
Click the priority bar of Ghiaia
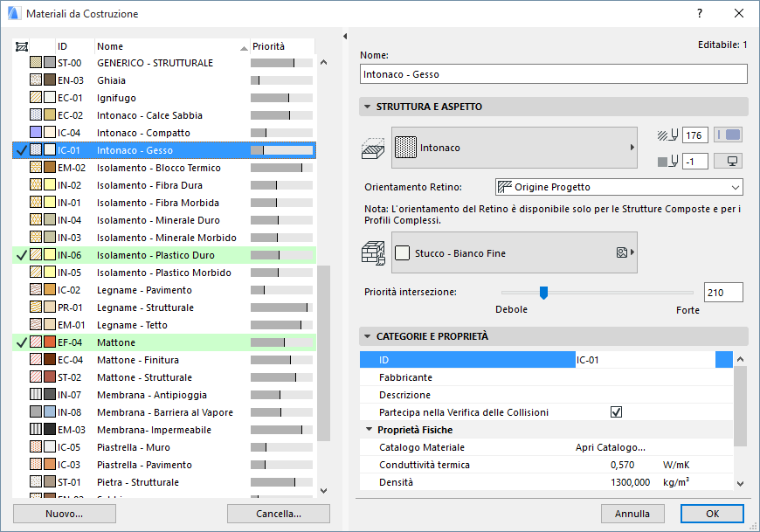(281, 80)
